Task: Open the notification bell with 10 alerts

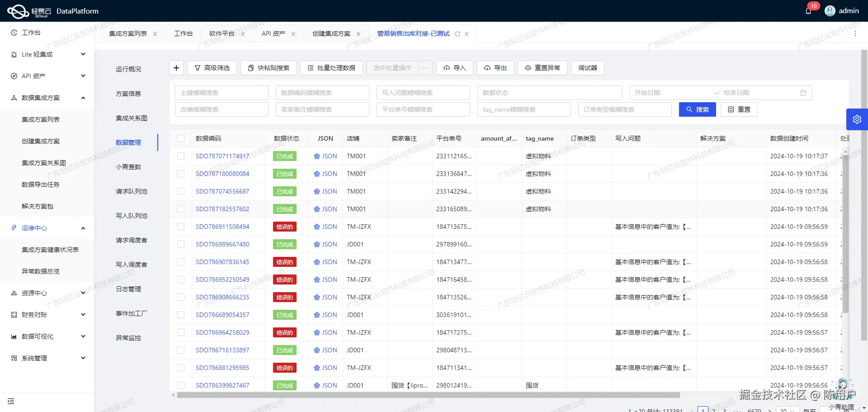Action: 808,11
